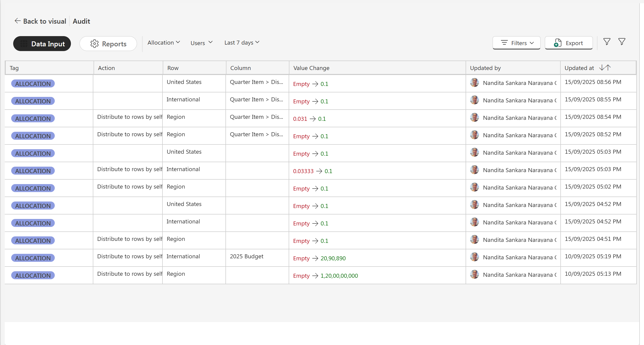
Task: Click the rightmost funnel filter icon
Action: (622, 42)
